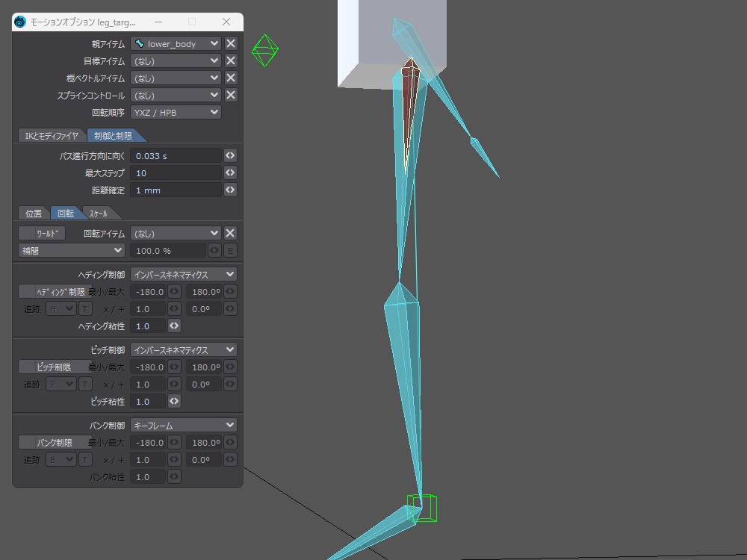Viewport: 747px width, 560px height.
Task: Enable the ピッチ制限 pitch limits toggle
Action: point(52,367)
